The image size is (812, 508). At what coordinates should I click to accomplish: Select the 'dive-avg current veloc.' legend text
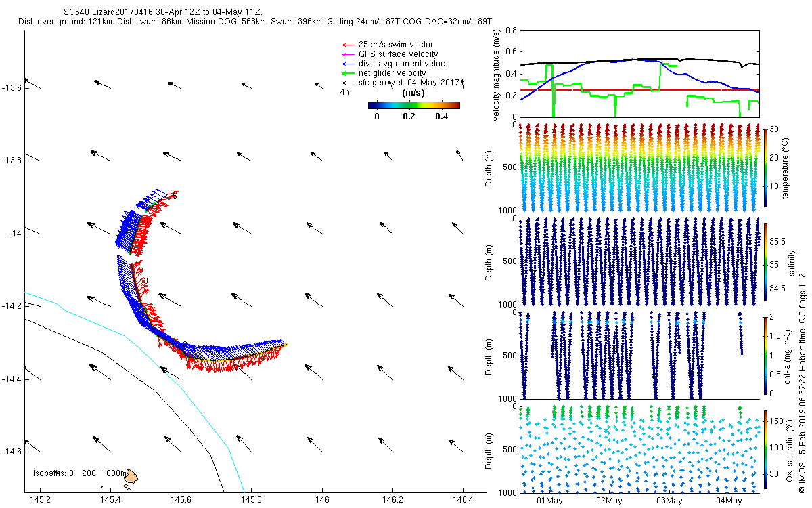[403, 64]
